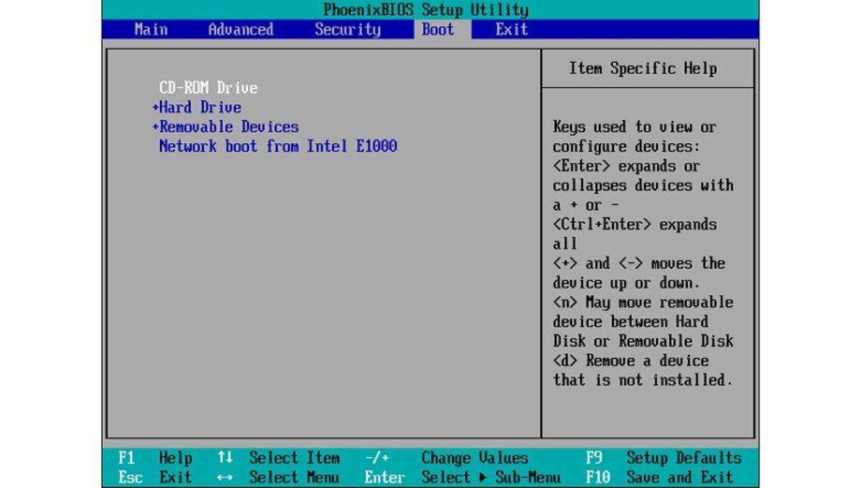
Task: Switch to the Main tab
Action: tap(150, 30)
